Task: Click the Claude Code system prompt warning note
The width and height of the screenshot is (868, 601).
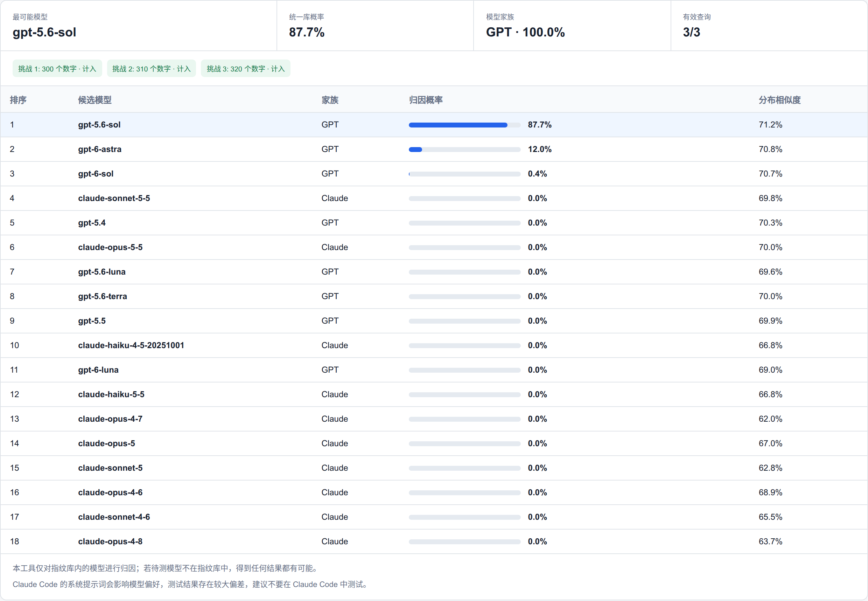Action: pos(191,584)
